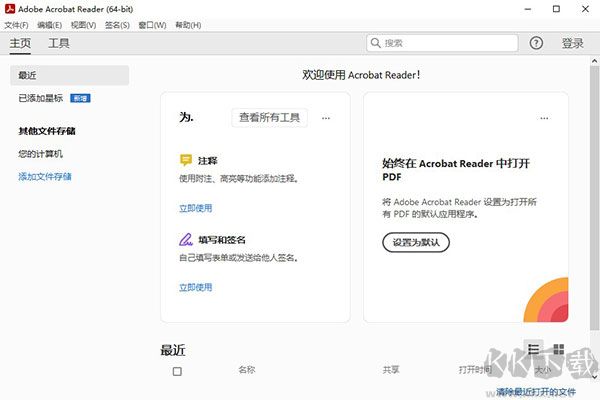Click the 注释 tool title

[208, 161]
